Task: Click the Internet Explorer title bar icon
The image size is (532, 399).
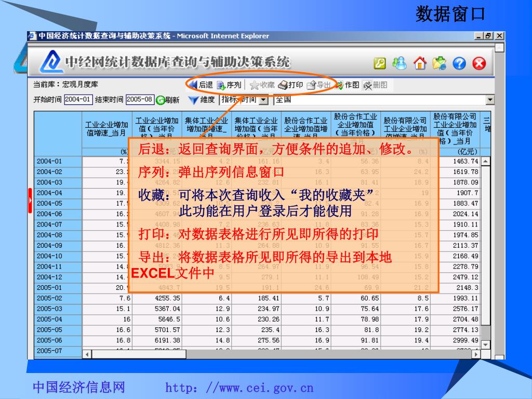Action: point(33,36)
